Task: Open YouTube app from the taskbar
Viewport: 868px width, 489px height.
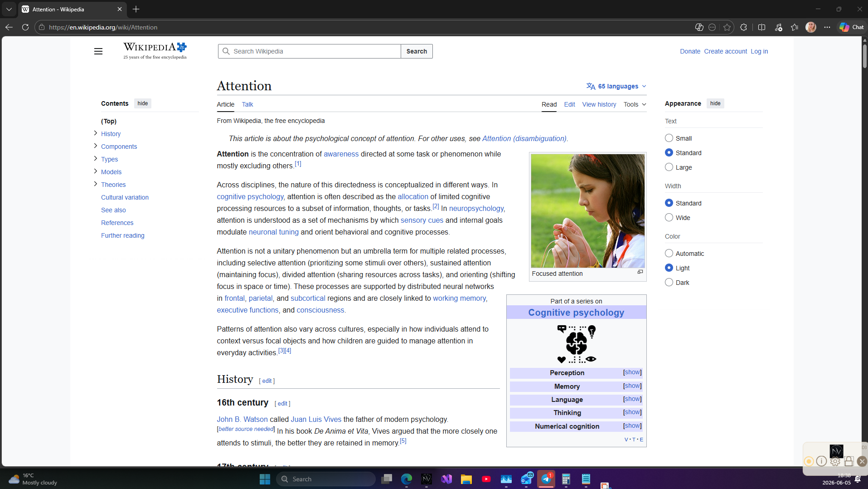Action: (x=486, y=479)
